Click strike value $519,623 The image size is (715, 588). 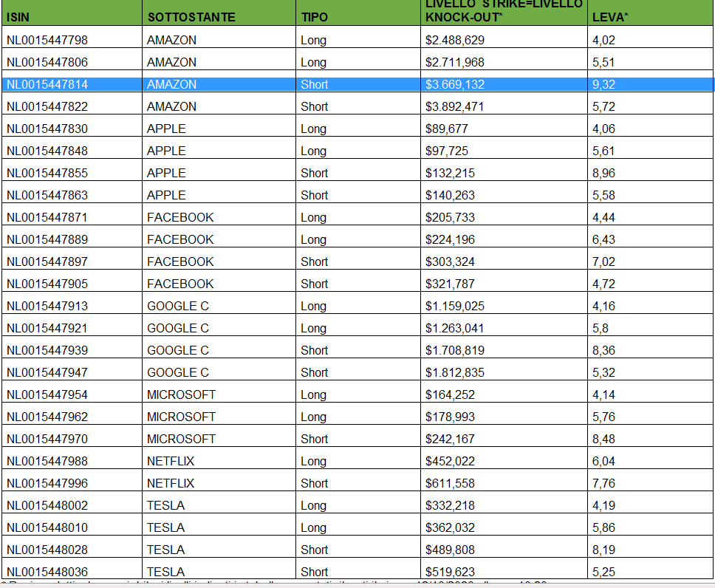click(x=450, y=572)
